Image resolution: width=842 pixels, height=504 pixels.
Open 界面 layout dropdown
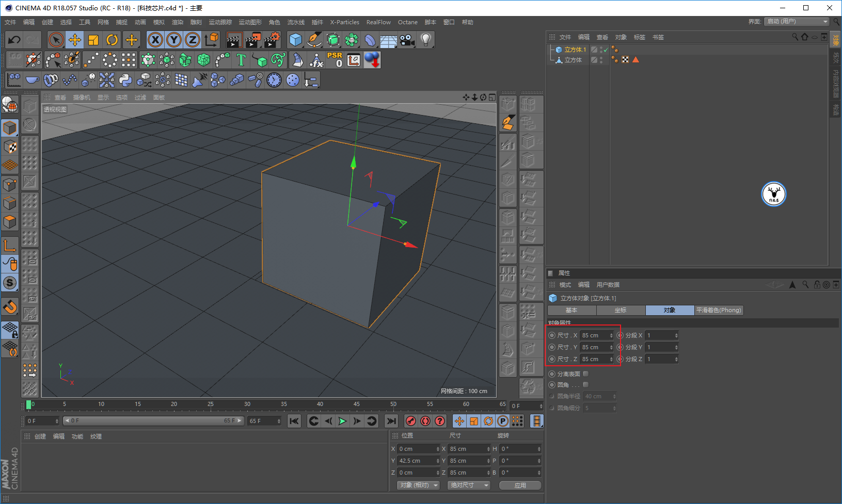click(x=797, y=22)
